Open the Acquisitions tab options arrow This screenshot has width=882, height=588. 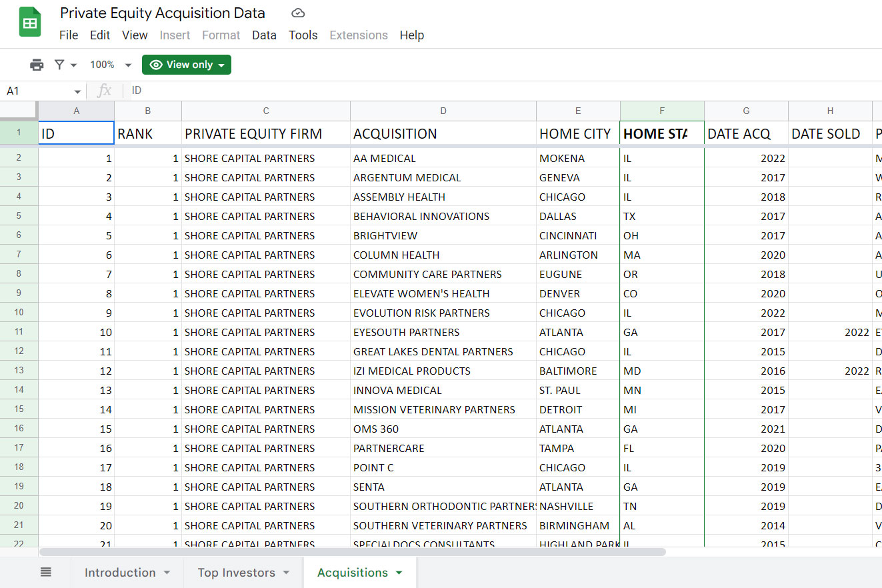(399, 573)
